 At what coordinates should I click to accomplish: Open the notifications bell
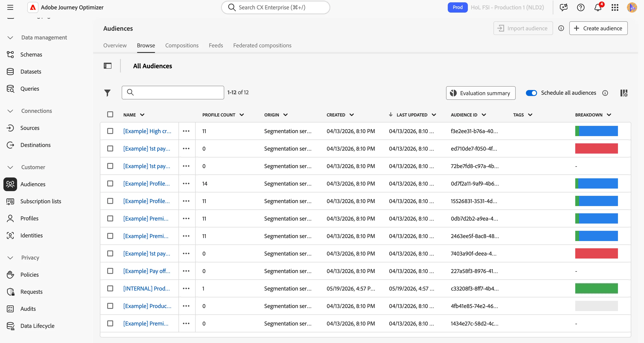pos(598,7)
